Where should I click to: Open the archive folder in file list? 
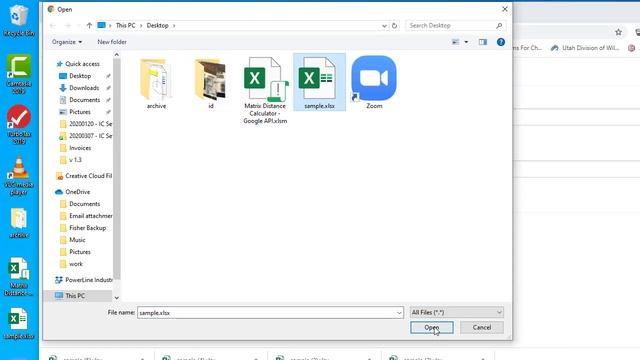156,84
